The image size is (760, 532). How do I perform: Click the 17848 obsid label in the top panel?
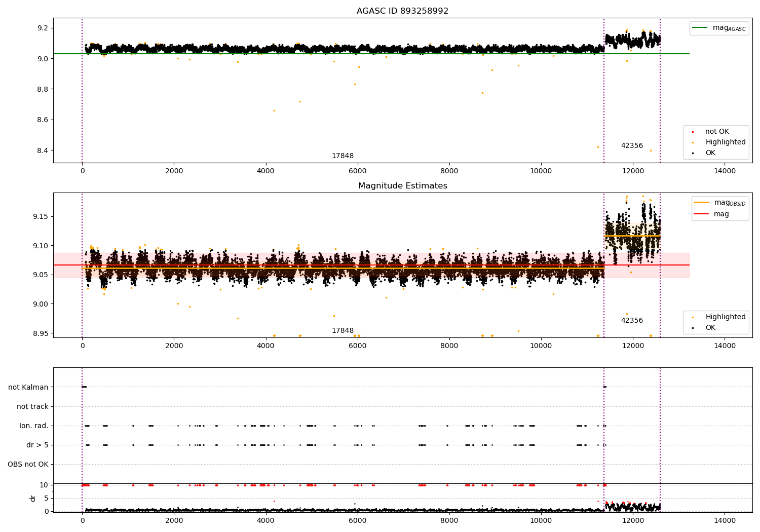click(343, 156)
